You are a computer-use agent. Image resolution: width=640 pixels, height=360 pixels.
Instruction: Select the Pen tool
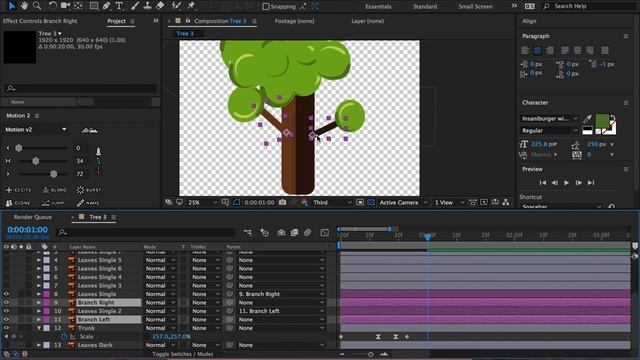pos(107,6)
